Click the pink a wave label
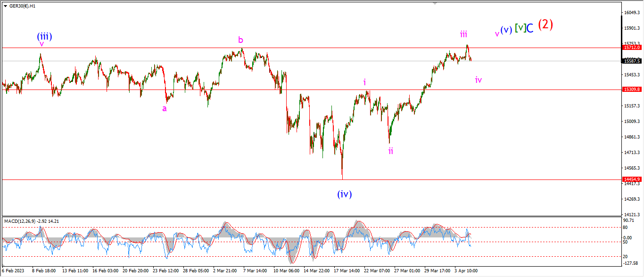644x277 pixels. (x=165, y=108)
